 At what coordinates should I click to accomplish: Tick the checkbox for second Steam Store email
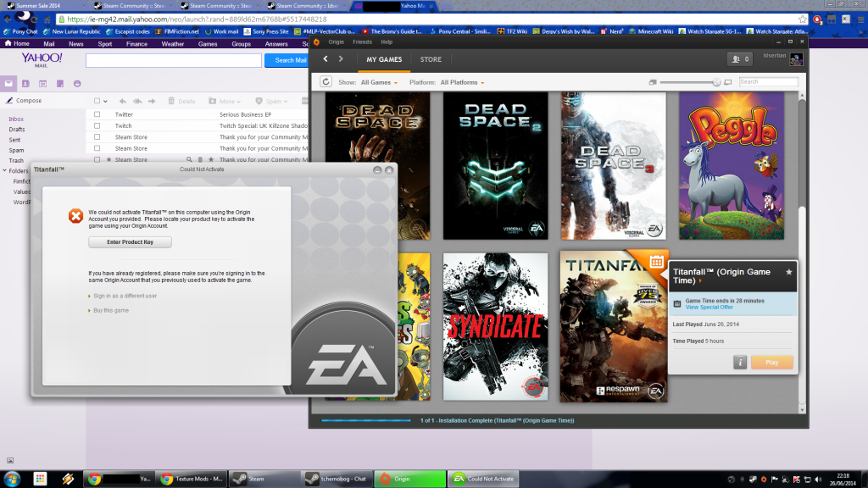point(97,148)
